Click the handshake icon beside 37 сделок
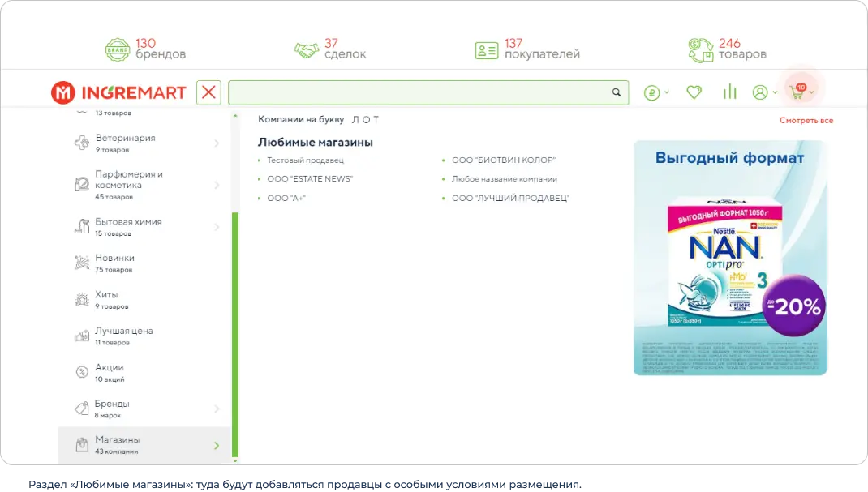 (307, 50)
